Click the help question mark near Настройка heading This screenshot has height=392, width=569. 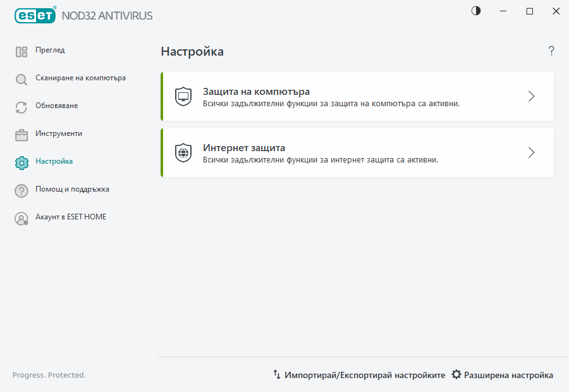tap(551, 51)
